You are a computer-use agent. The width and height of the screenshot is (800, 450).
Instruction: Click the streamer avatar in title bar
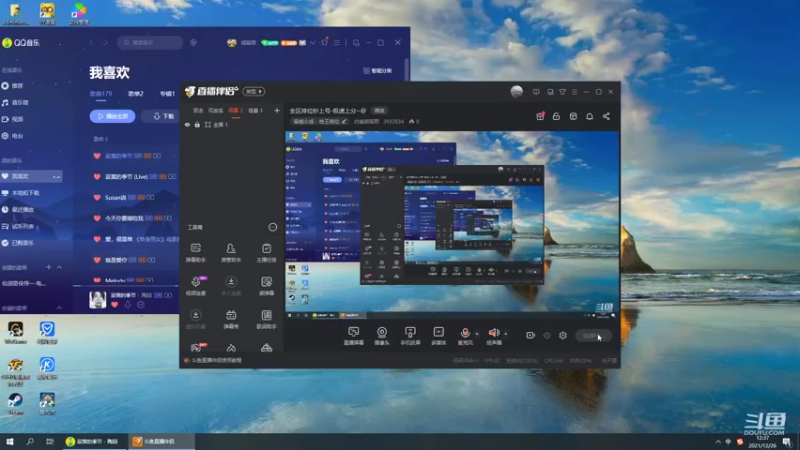(516, 91)
